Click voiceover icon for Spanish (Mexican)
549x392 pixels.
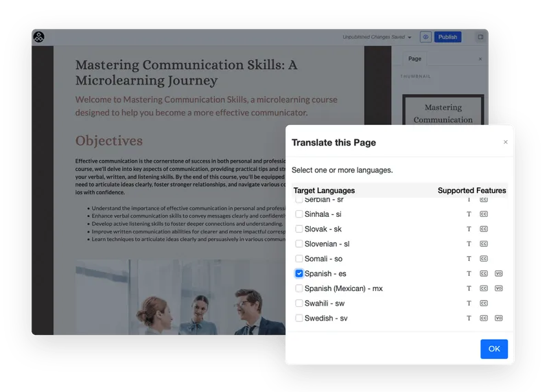click(x=499, y=288)
